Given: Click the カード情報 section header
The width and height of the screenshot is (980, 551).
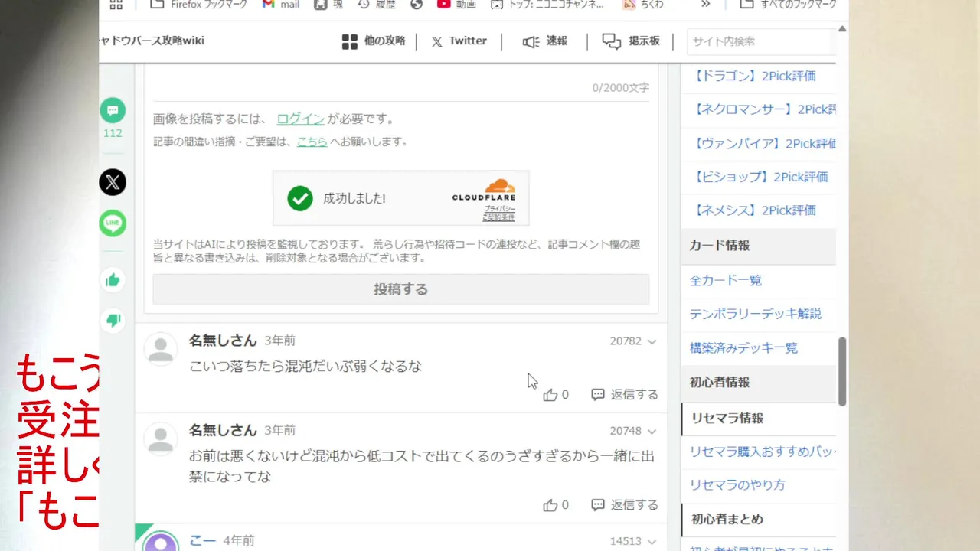Looking at the screenshot, I should pos(759,246).
